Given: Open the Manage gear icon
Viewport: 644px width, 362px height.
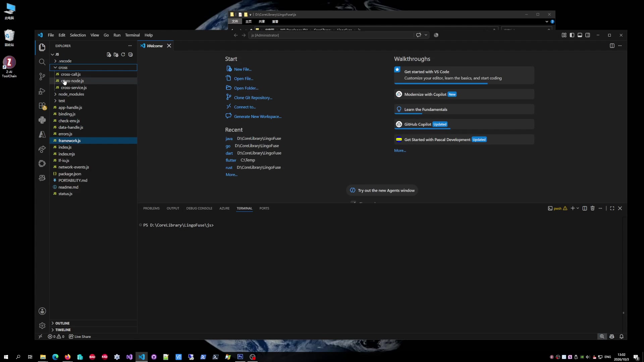Looking at the screenshot, I should (x=42, y=325).
